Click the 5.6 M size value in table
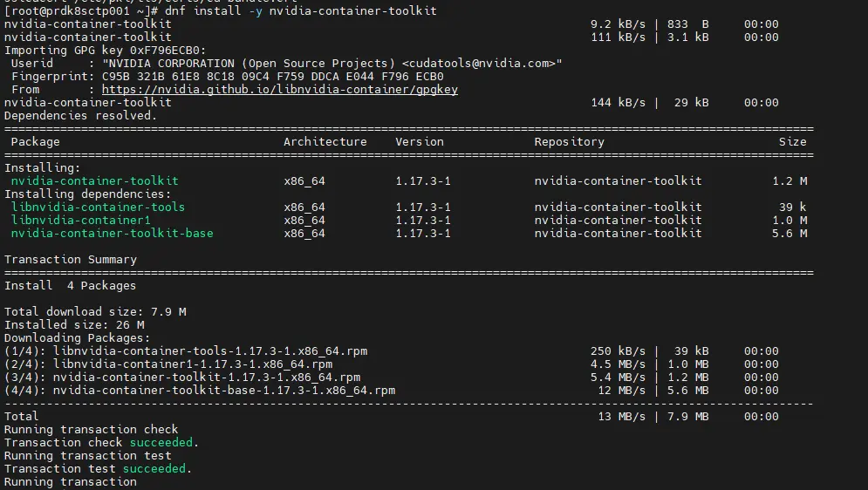 (x=790, y=234)
